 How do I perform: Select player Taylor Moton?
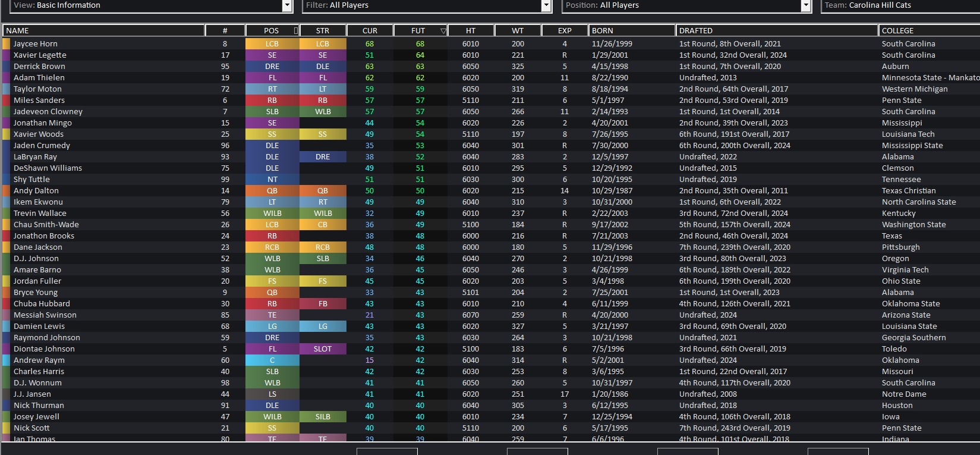pyautogui.click(x=37, y=89)
